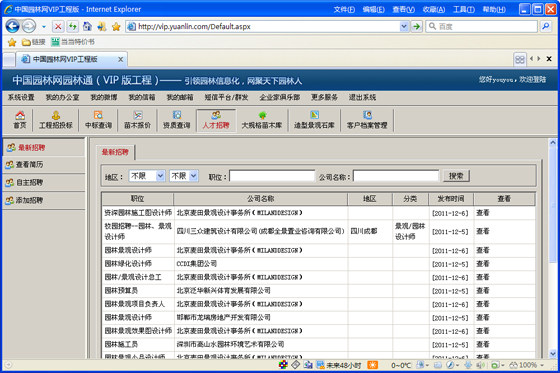Open the 首页 home icon in site toolbar
The width and height of the screenshot is (560, 373).
[20, 120]
